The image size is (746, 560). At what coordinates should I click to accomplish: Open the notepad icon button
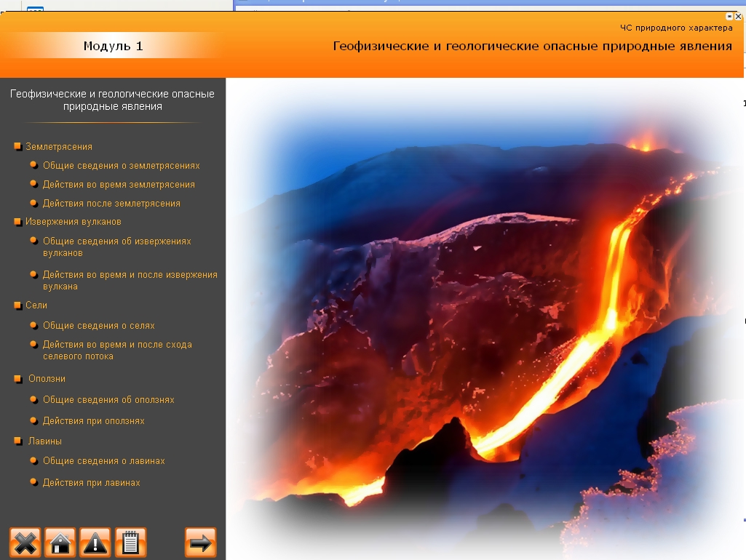point(131,543)
